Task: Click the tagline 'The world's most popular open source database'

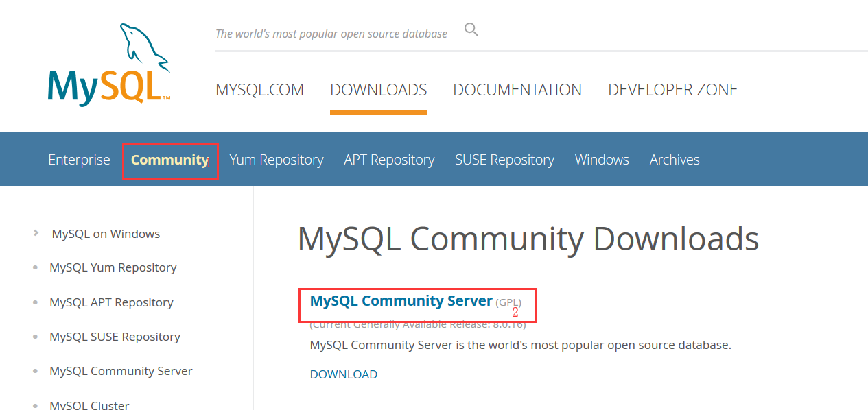Action: (x=331, y=34)
